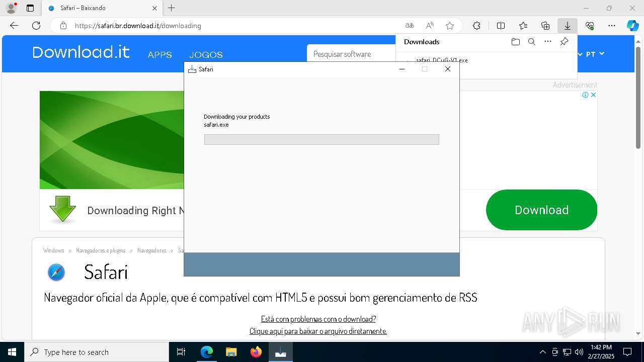Open More options in Downloads panel
Screen dimensions: 644x362
(548, 42)
